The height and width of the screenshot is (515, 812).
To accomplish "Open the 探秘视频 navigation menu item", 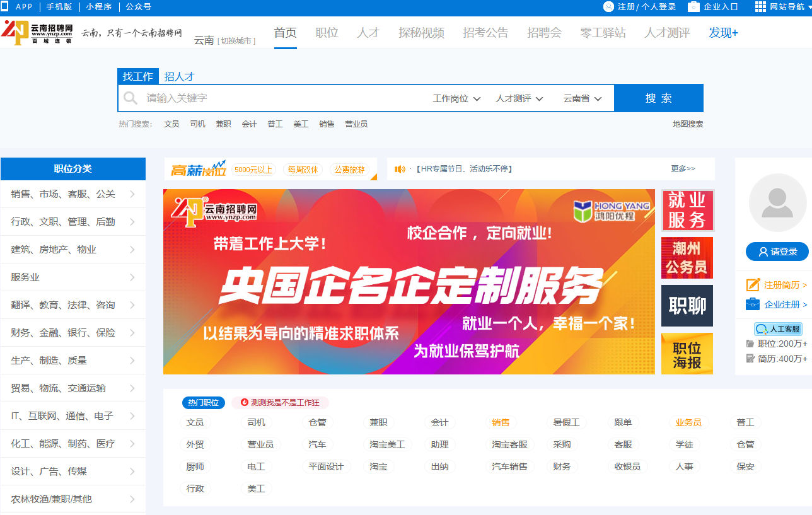I will coord(420,34).
